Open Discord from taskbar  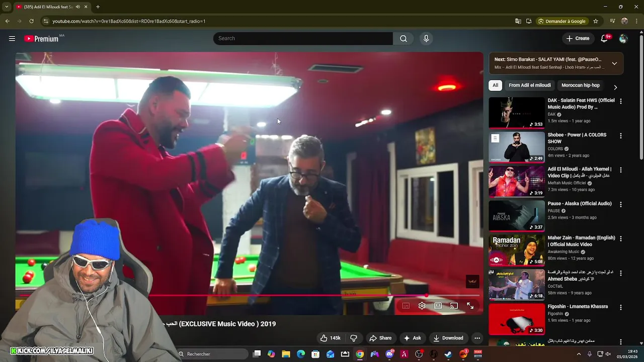389,354
